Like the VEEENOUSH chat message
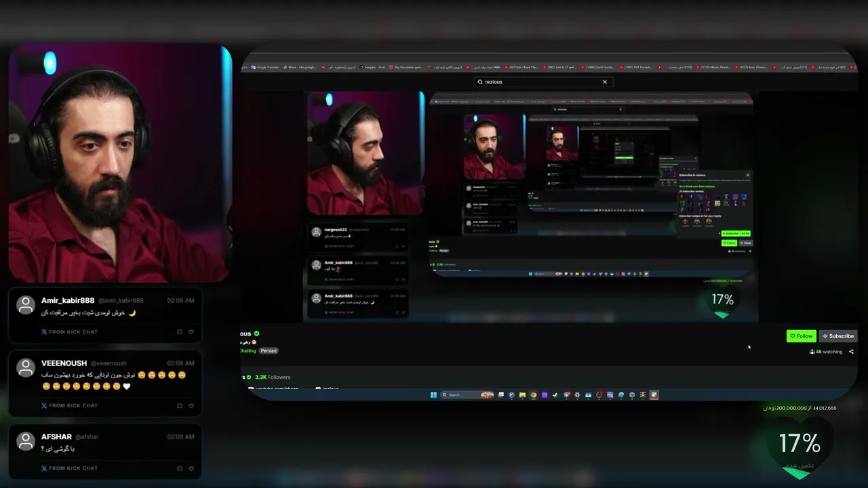The height and width of the screenshot is (488, 868). (191, 406)
